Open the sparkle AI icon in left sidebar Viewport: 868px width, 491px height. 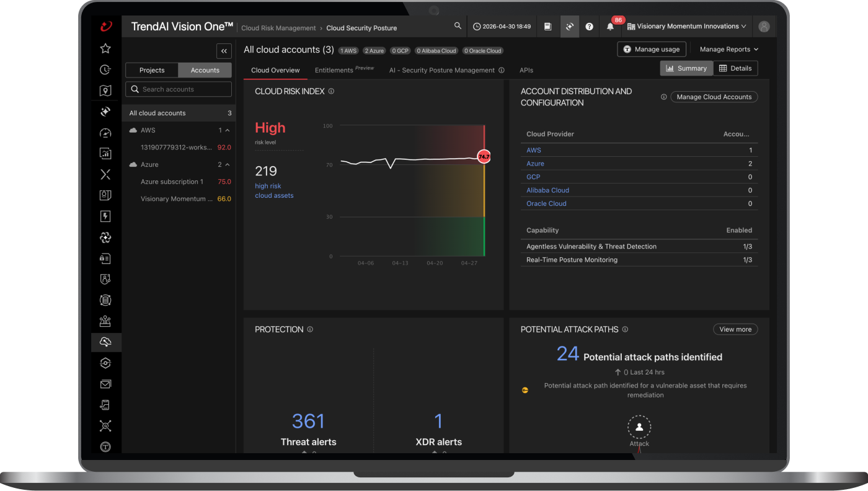[105, 112]
